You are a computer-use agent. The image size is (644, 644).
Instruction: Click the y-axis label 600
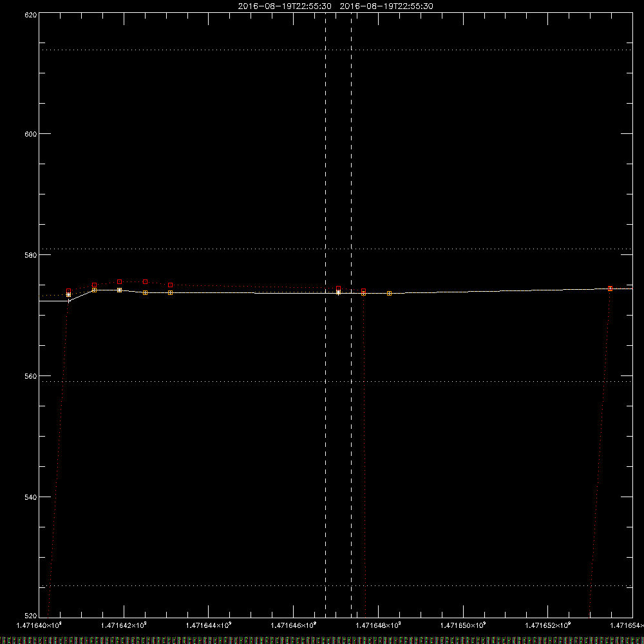coord(31,134)
